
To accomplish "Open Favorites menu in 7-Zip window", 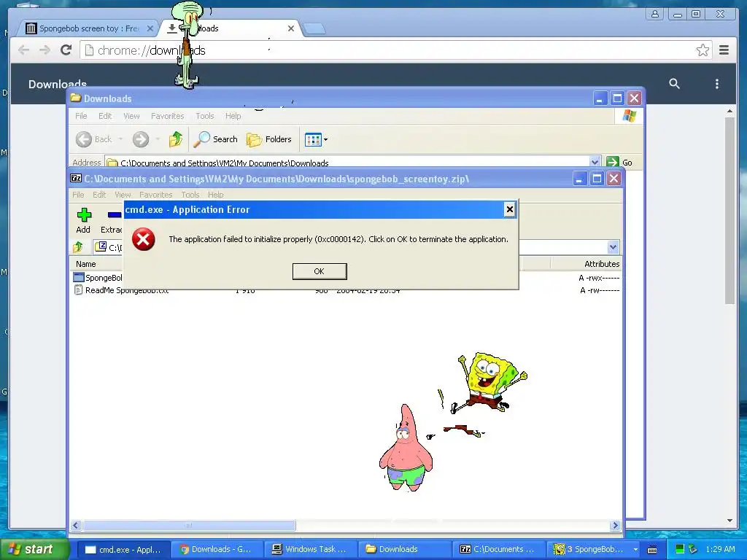I will pos(156,195).
